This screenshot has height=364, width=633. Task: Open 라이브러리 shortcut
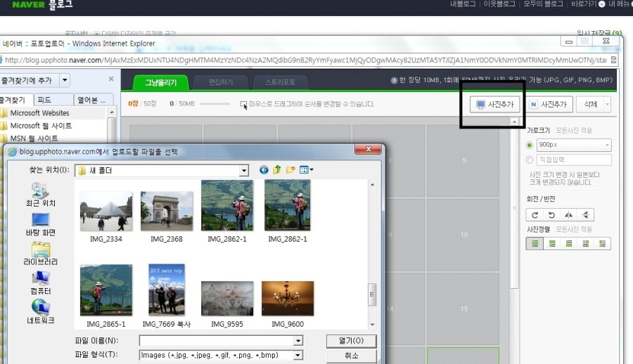click(40, 254)
